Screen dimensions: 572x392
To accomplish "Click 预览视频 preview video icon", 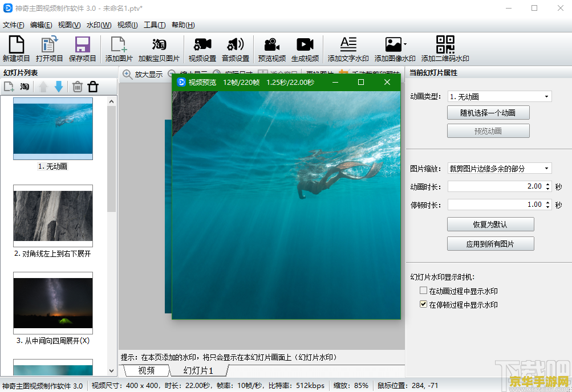I will click(x=272, y=49).
